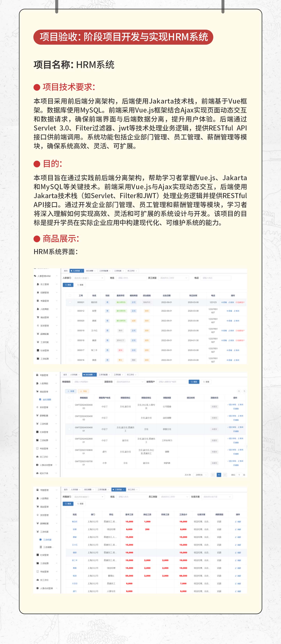Image resolution: width=281 pixels, height=644 pixels.
Task: Click 薪酬配置 yen icon in employee list screenshot
Action: pos(38,334)
